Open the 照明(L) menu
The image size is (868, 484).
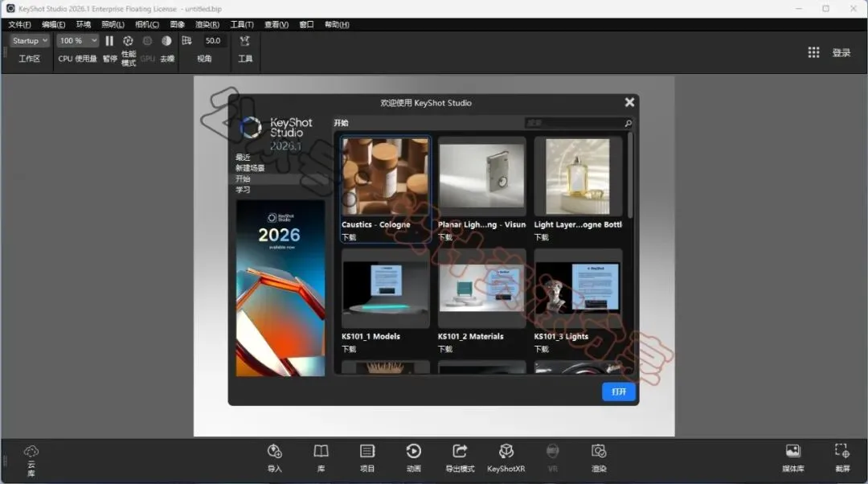(x=113, y=24)
